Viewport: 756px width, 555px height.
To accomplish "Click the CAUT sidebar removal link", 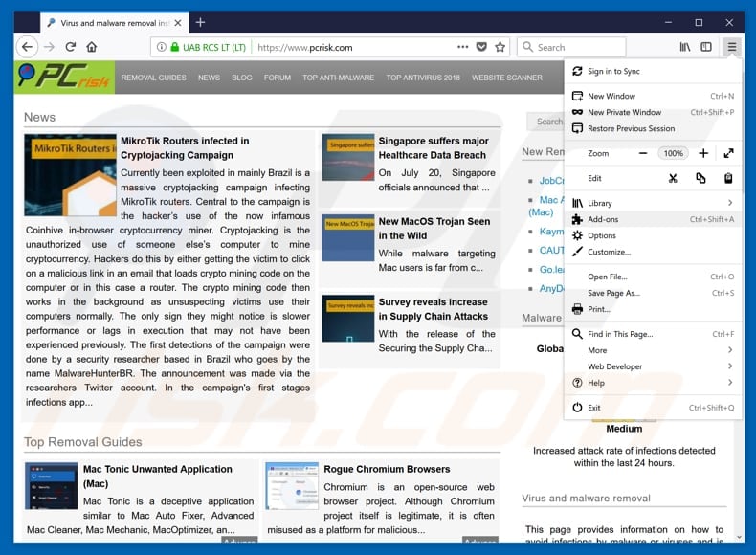I will click(x=551, y=251).
